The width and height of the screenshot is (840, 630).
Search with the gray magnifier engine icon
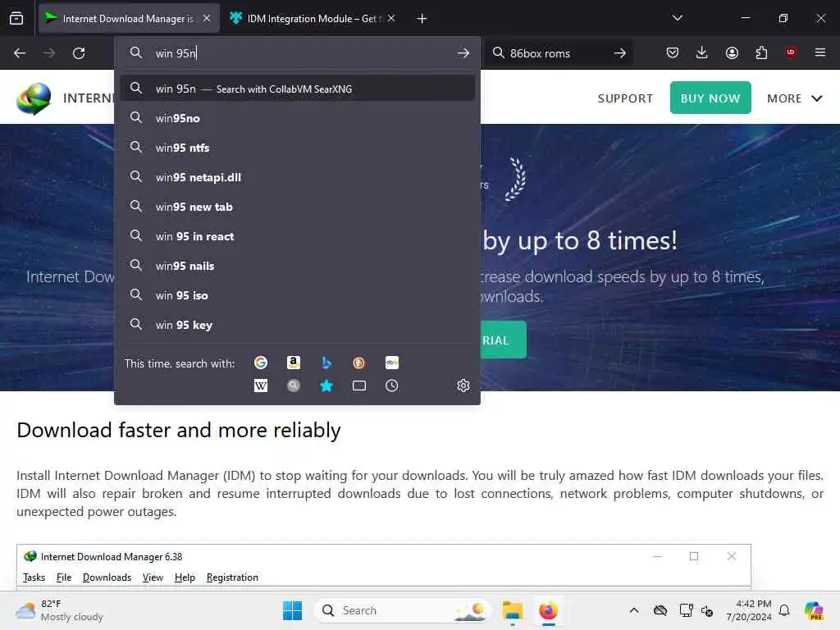pyautogui.click(x=293, y=386)
